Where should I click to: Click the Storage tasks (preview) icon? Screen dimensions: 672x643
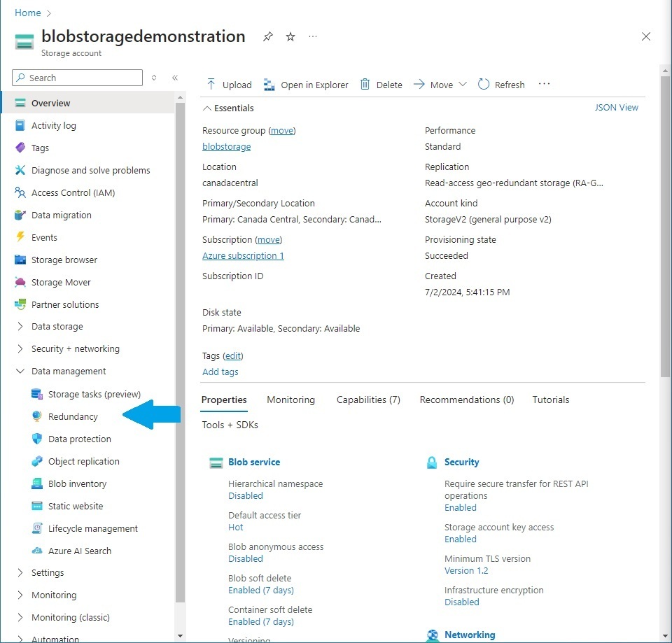point(37,394)
